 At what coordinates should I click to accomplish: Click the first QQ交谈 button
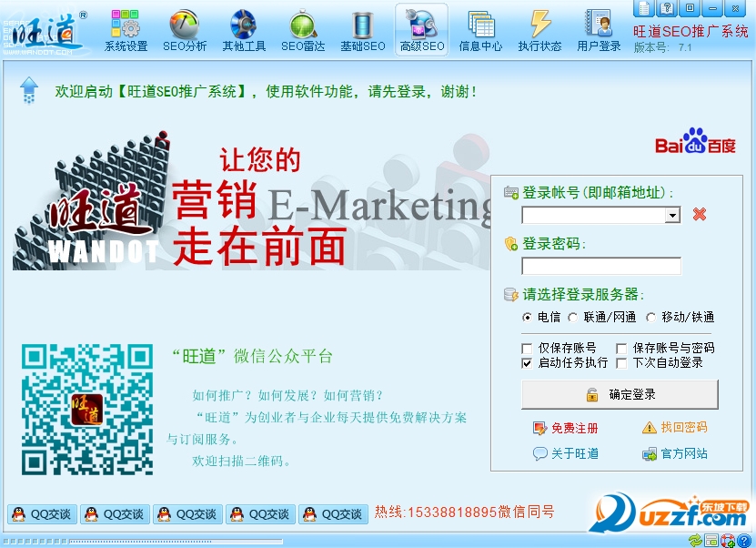(42, 514)
